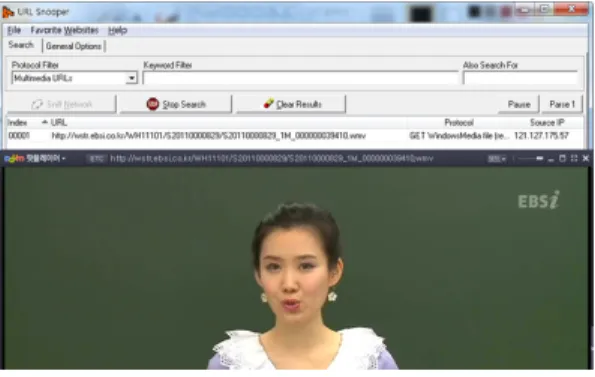Open the small dropdown right of the player URL
Screen dimensions: 595x377
click(x=496, y=159)
